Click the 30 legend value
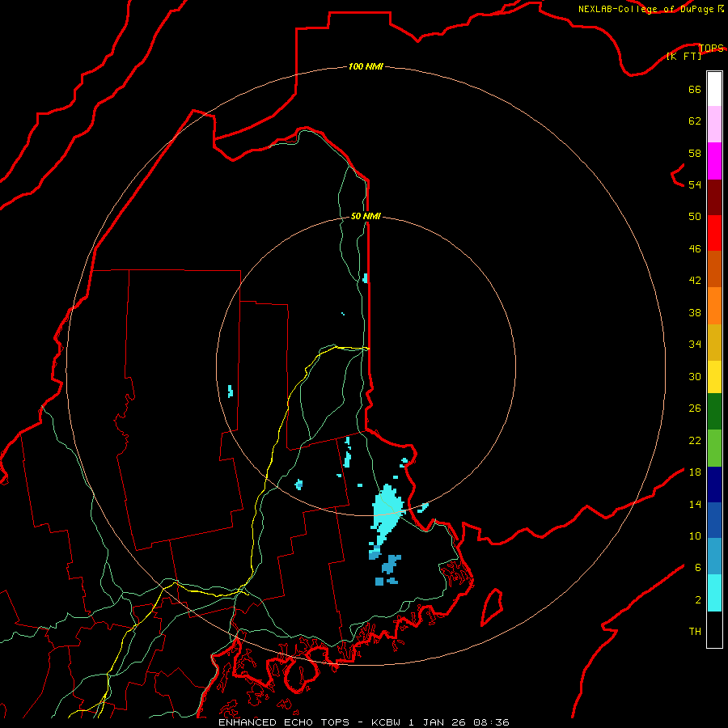This screenshot has height=728, width=728. coord(695,376)
